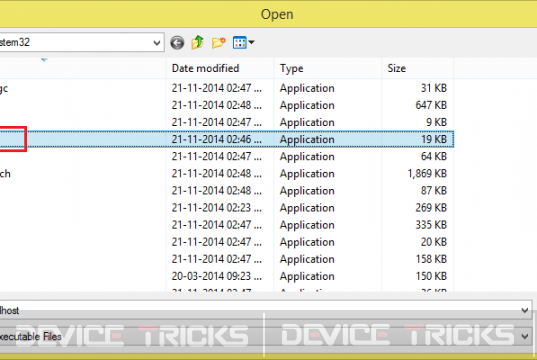Select the file sized 87 KB
The image size is (537, 360).
tap(227, 191)
